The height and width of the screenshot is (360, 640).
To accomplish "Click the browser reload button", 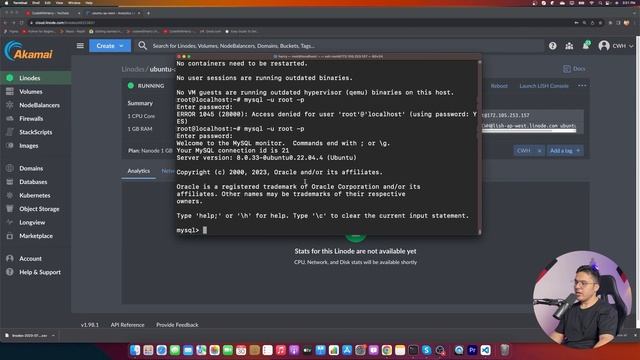I will 22,23.
